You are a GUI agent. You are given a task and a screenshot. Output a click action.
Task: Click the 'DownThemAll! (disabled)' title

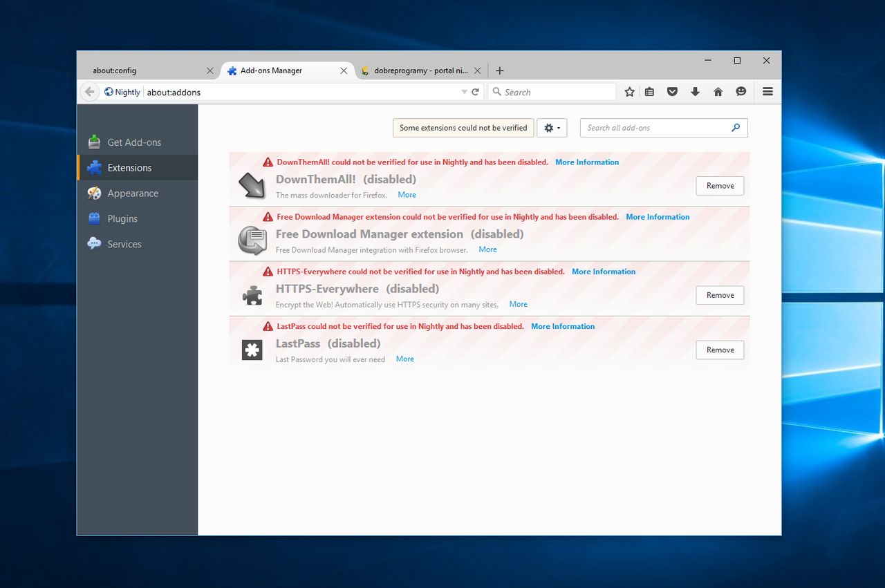346,179
